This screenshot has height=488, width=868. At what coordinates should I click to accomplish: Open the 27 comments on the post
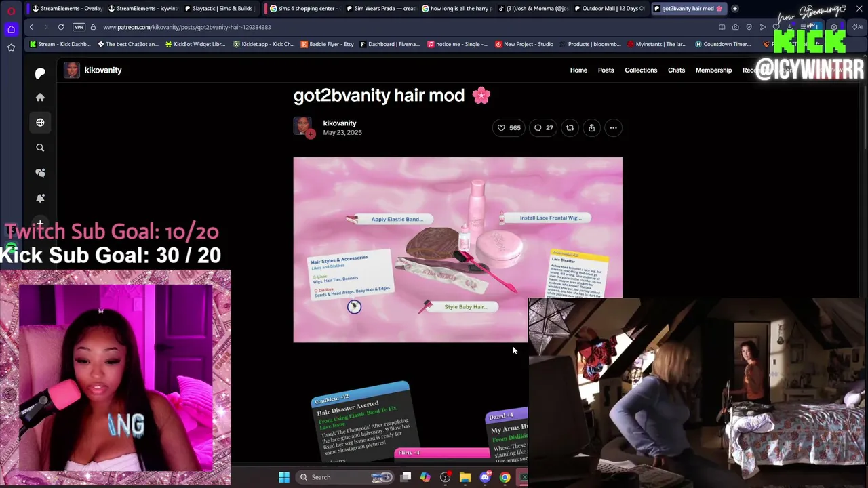[544, 128]
